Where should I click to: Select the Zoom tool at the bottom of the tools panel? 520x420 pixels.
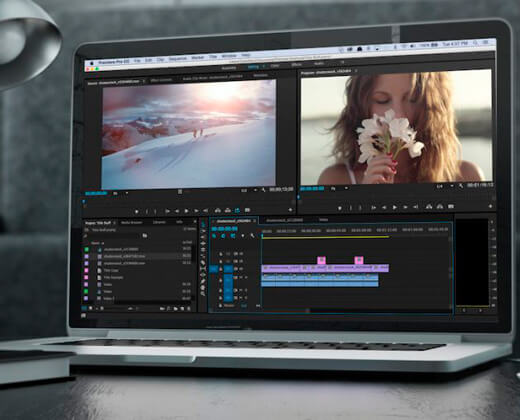coord(203,294)
